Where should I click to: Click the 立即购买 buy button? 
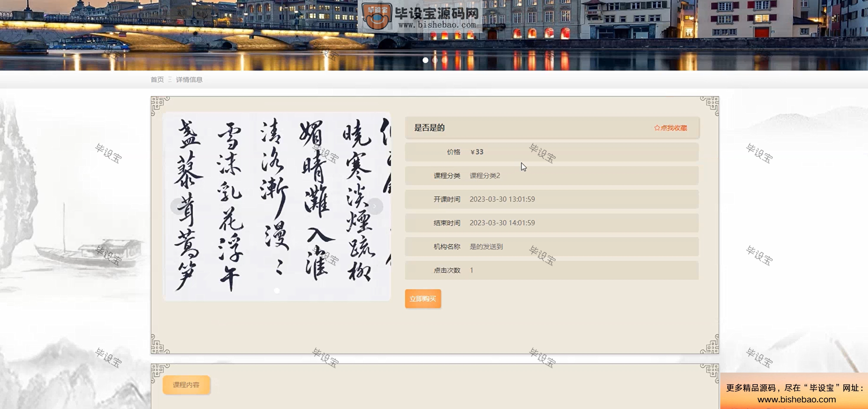click(423, 298)
